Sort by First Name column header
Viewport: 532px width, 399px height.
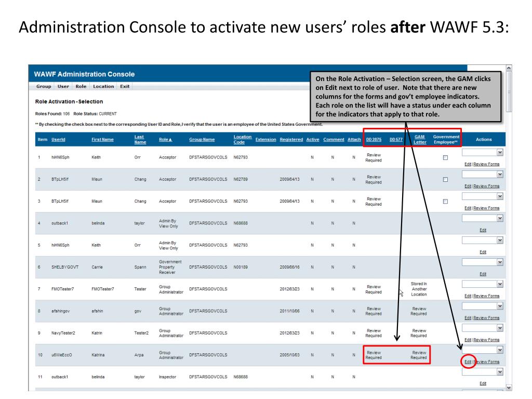tap(102, 139)
